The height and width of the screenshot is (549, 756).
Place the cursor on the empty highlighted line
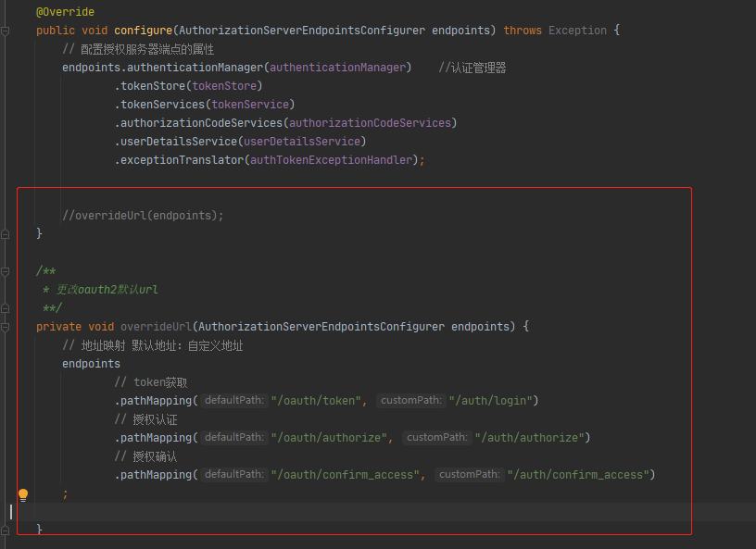coord(278,511)
